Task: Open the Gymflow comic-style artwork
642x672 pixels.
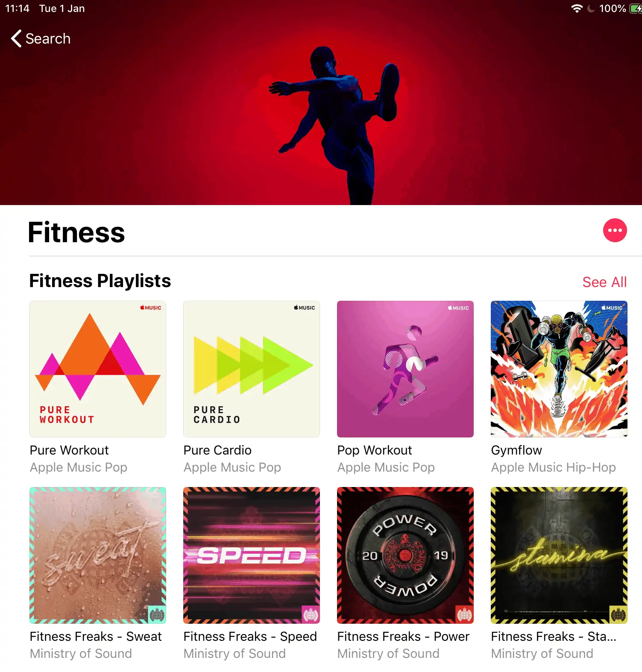Action: coord(559,369)
